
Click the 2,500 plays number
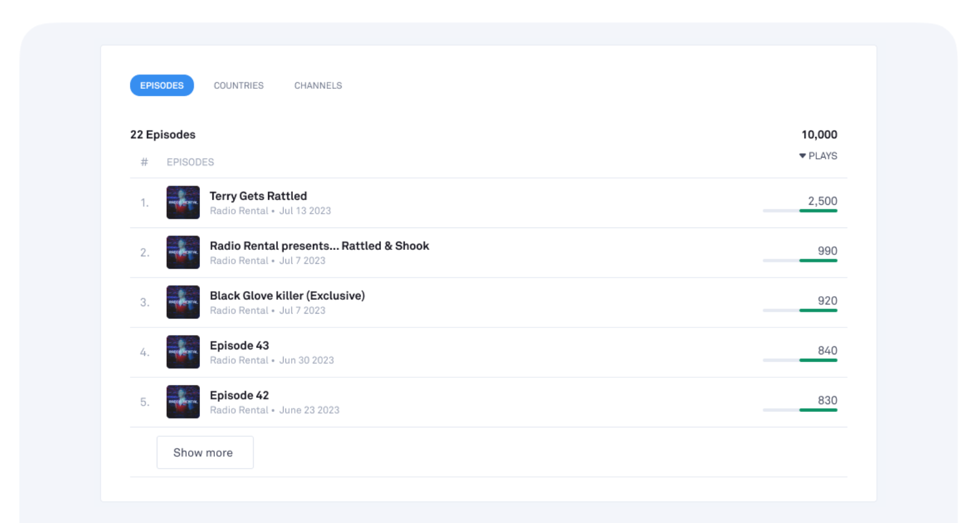(823, 201)
